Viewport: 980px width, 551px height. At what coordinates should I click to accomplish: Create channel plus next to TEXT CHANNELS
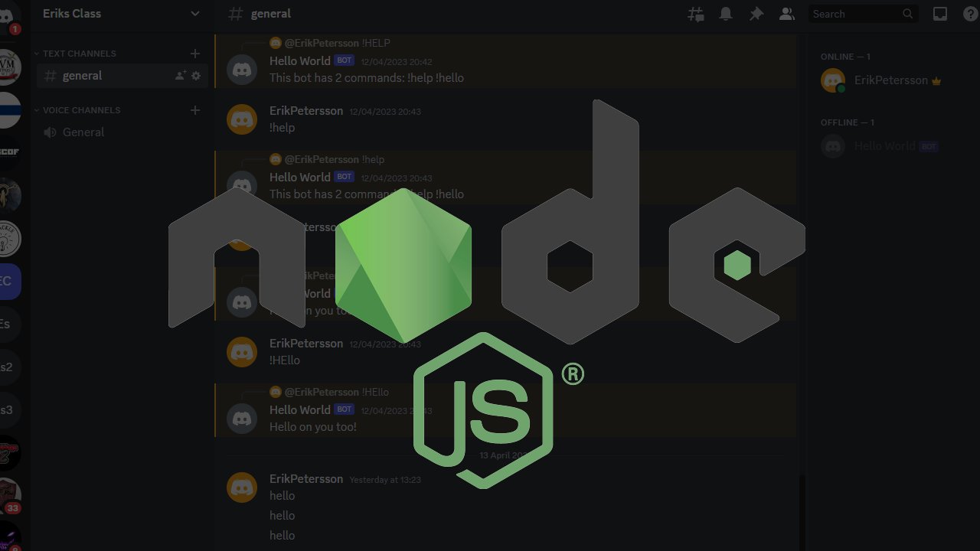click(x=194, y=54)
